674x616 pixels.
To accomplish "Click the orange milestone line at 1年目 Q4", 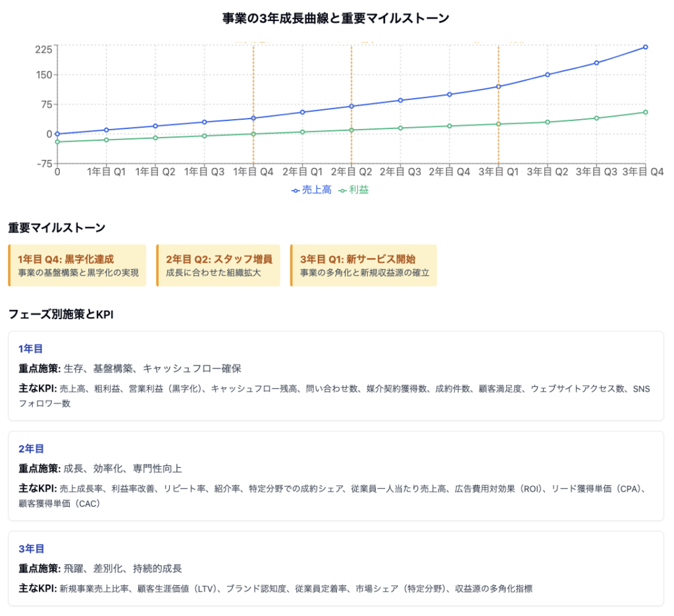I will click(253, 79).
